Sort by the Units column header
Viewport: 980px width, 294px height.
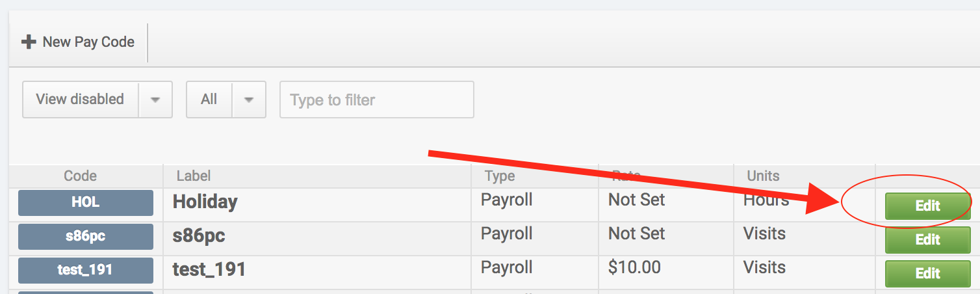click(763, 176)
